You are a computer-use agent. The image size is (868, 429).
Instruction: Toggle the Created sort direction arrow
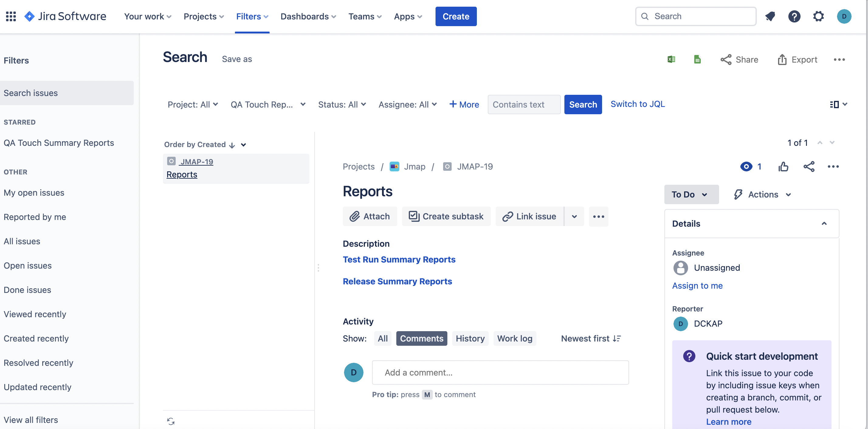(x=232, y=145)
